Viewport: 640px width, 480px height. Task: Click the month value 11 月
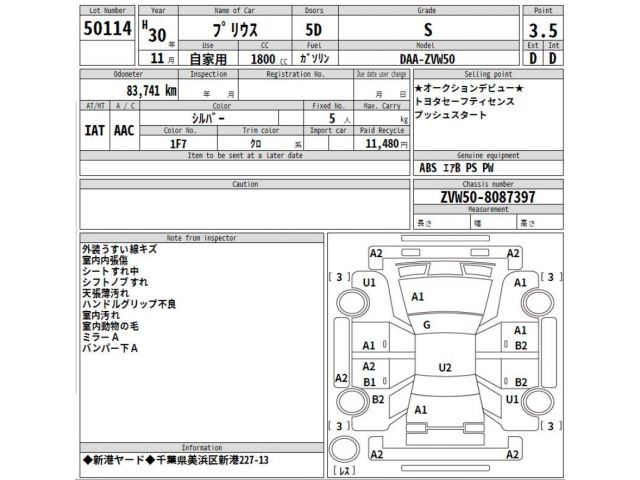[162, 58]
